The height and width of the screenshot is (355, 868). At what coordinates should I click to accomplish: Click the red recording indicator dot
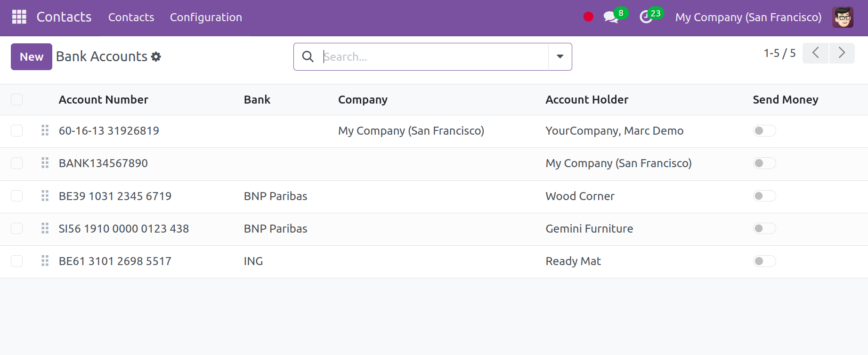point(588,17)
